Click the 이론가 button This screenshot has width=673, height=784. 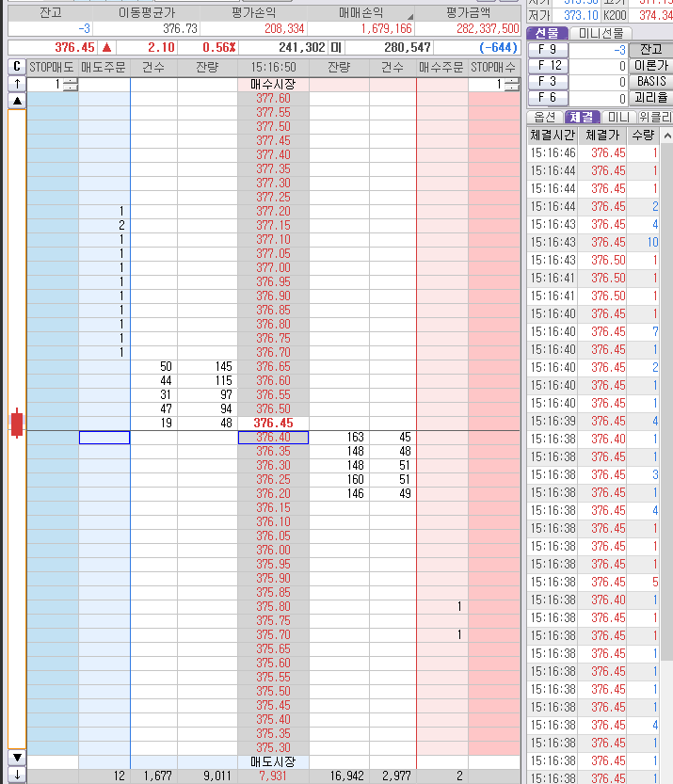(x=650, y=66)
